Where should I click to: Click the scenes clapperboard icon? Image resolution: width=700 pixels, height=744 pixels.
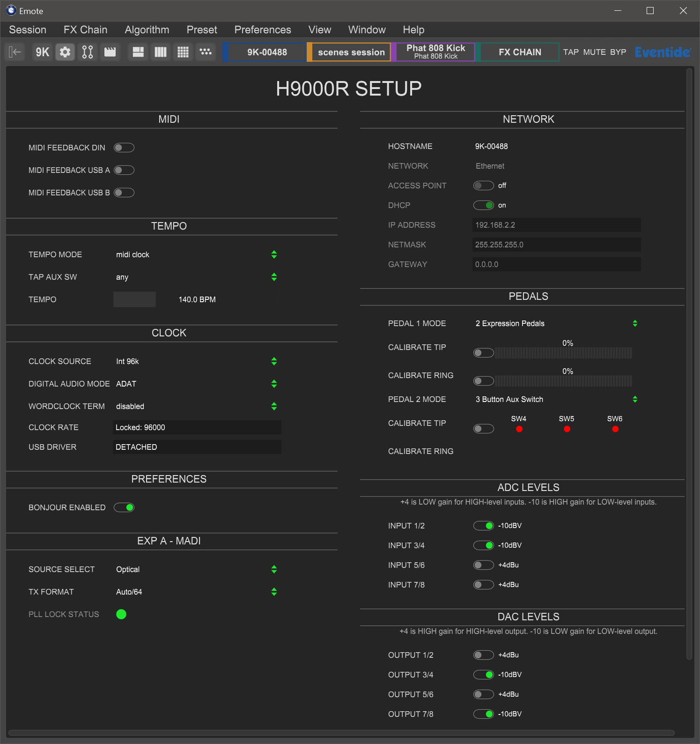tap(110, 52)
